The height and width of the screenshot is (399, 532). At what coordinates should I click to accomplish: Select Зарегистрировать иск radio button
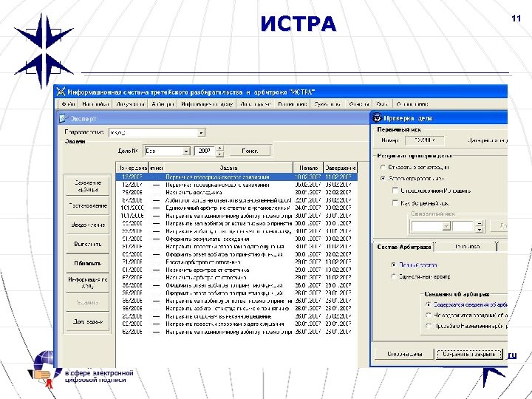[x=383, y=179]
